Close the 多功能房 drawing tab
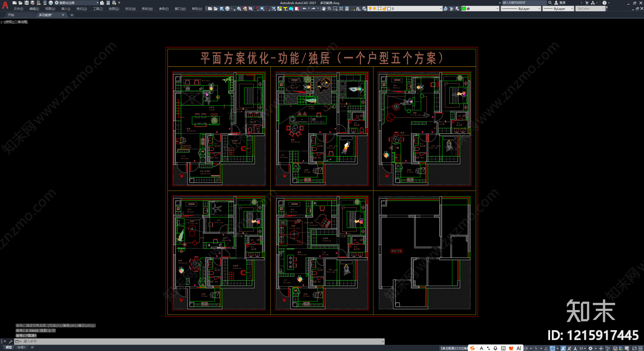Image resolution: width=644 pixels, height=351 pixels. pyautogui.click(x=63, y=15)
